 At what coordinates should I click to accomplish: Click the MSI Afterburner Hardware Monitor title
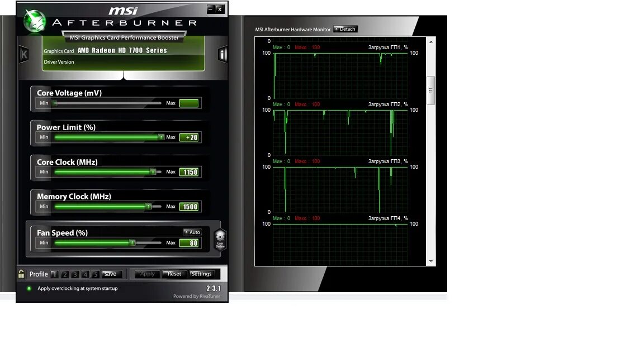click(293, 30)
